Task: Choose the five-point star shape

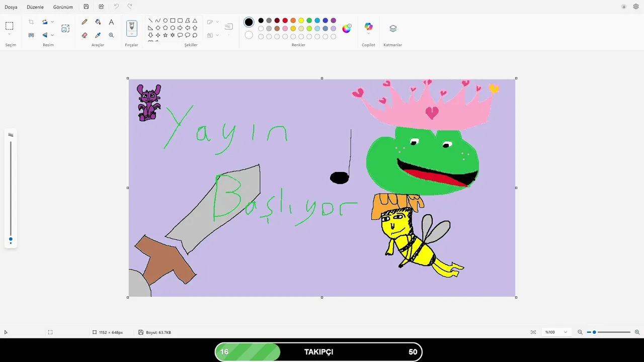Action: [165, 35]
